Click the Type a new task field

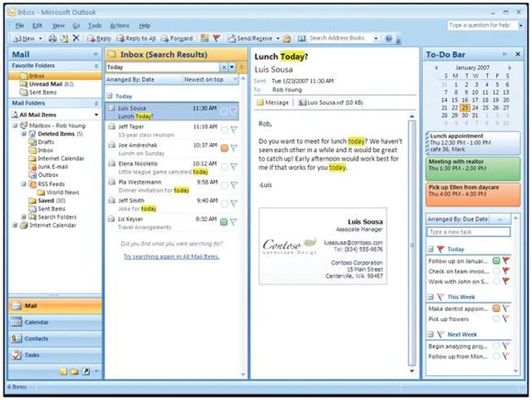click(x=468, y=232)
